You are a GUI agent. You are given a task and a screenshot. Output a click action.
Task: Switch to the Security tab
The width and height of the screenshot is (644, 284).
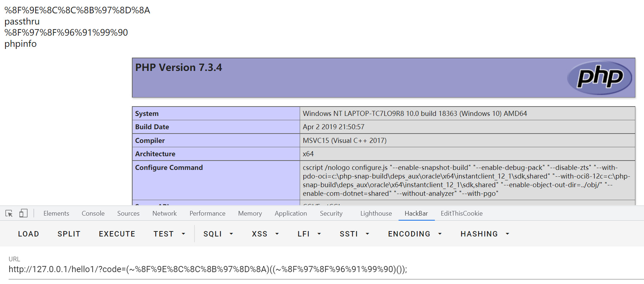click(x=331, y=213)
